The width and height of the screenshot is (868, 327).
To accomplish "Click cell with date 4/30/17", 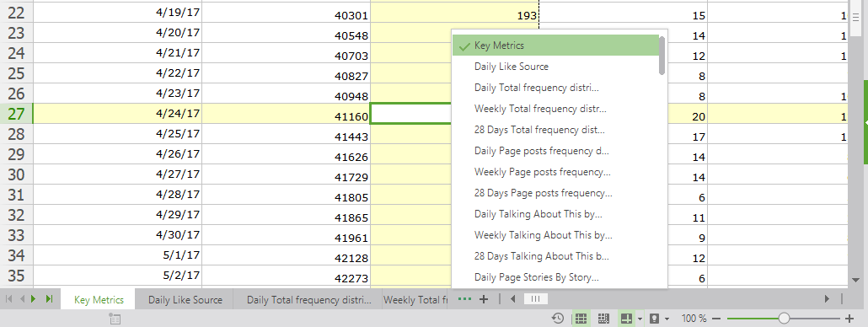I will (118, 234).
